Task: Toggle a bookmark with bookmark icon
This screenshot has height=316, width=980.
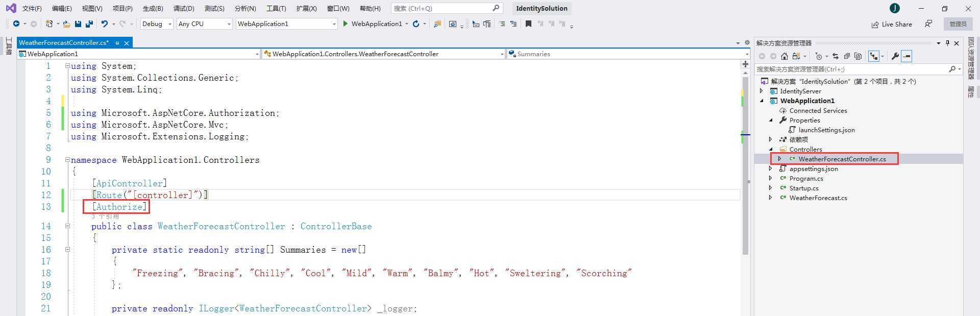Action: 528,23
